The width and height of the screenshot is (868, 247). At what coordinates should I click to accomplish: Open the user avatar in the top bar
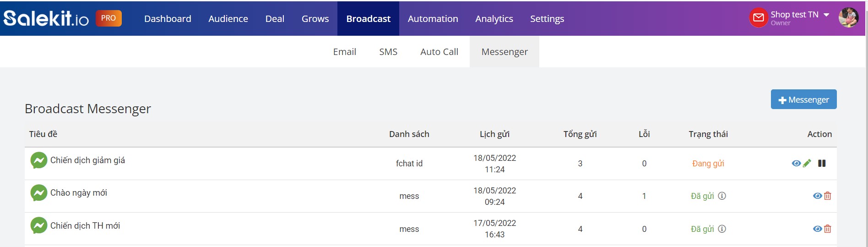(x=848, y=17)
